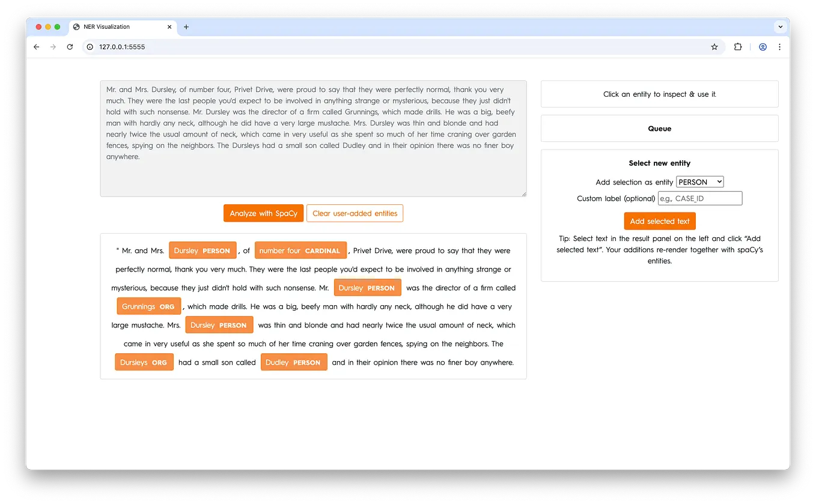Image resolution: width=816 pixels, height=504 pixels.
Task: Open a new tab with the plus icon
Action: coord(186,26)
